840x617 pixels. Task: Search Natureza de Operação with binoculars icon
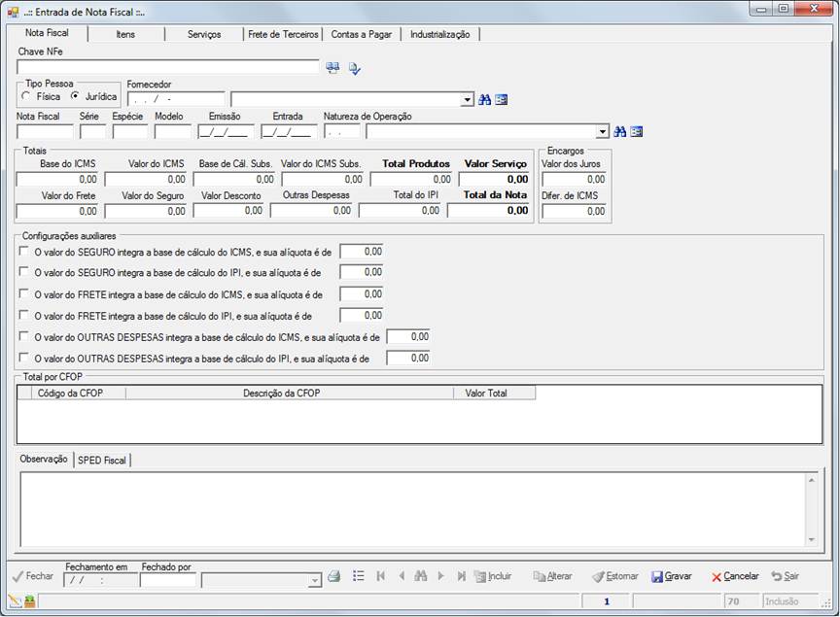(620, 132)
